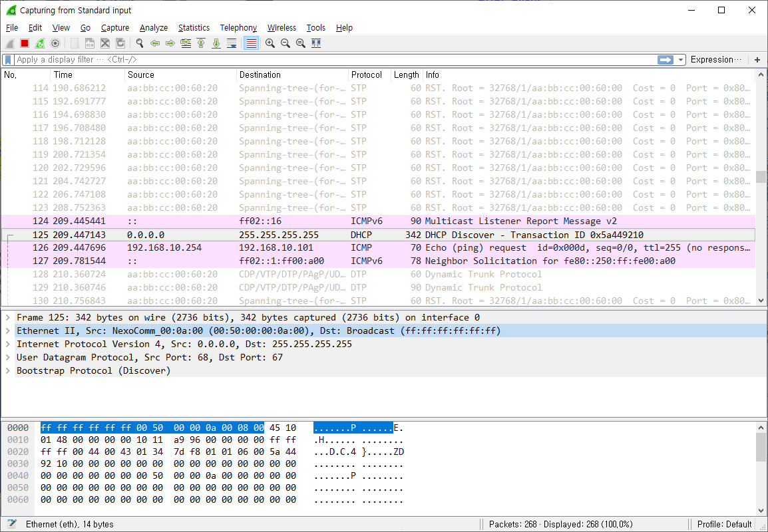Open the File menu
Screen dimensions: 768x532
tap(12, 28)
